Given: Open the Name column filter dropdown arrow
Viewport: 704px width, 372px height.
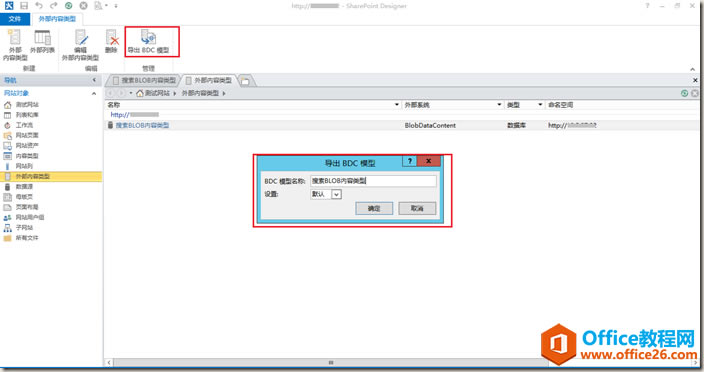Looking at the screenshot, I should [396, 105].
